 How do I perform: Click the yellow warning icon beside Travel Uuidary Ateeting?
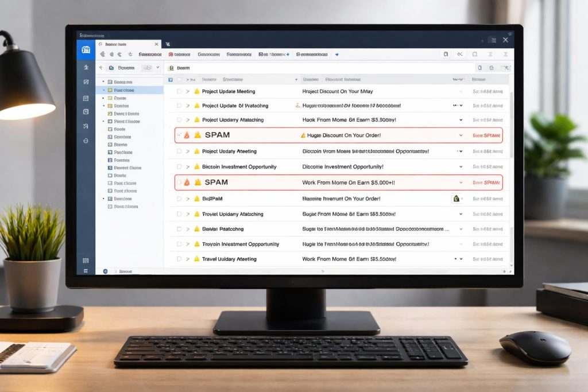(x=197, y=259)
